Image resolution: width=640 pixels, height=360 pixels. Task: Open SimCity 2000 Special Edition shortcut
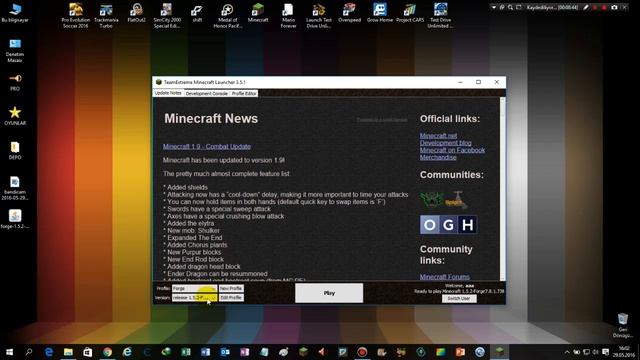[x=167, y=16]
